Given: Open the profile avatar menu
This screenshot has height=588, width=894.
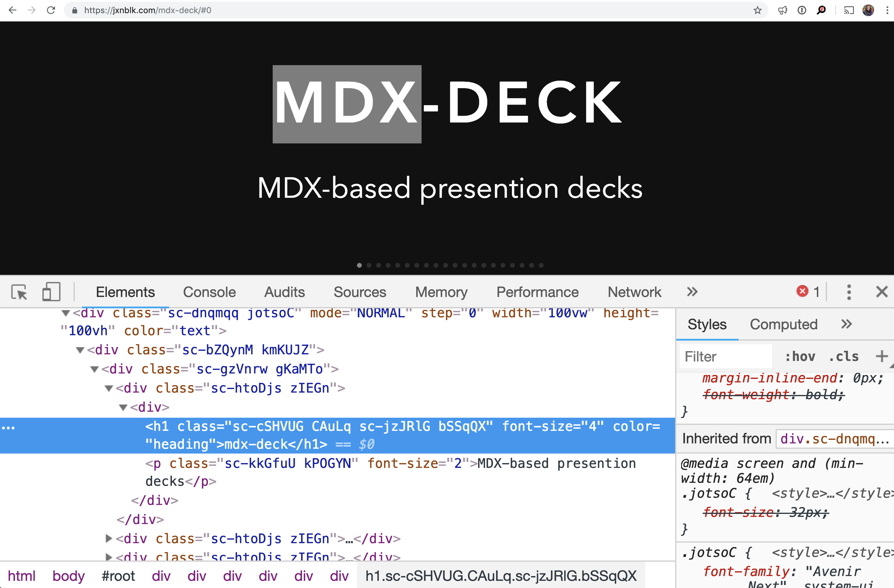Looking at the screenshot, I should pyautogui.click(x=868, y=10).
